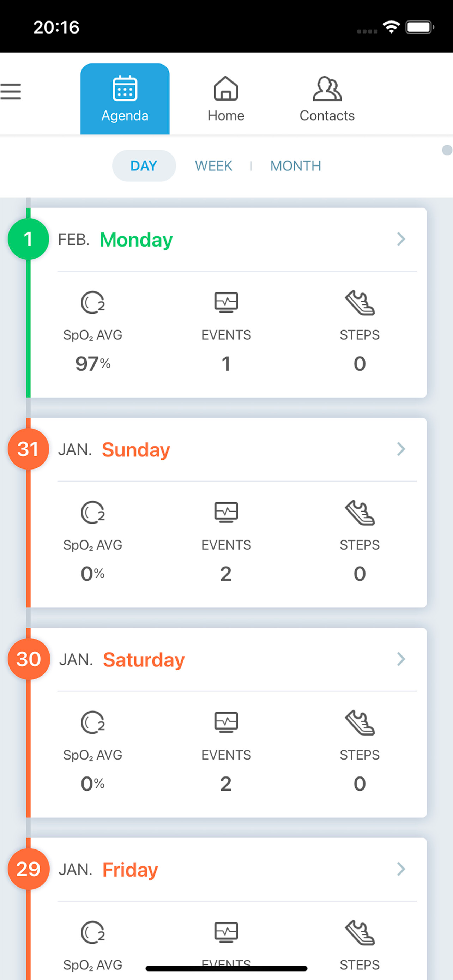Viewport: 453px width, 980px height.
Task: Tap the Agenda calendar icon
Action: [125, 89]
